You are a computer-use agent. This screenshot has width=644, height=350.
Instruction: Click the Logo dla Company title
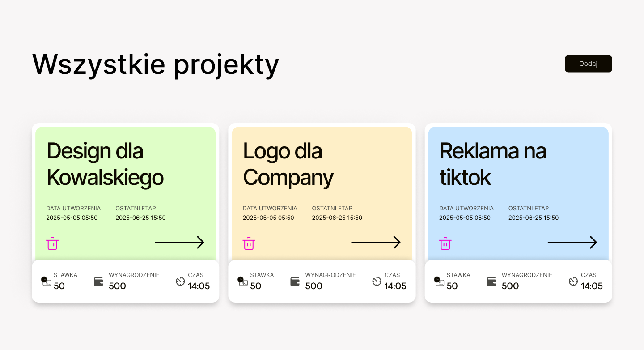point(288,164)
